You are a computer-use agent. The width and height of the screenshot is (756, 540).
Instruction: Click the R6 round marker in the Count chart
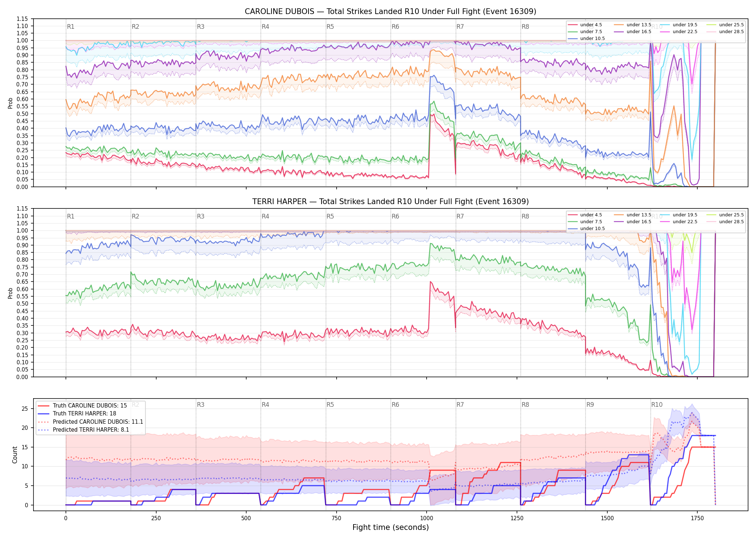tap(395, 405)
